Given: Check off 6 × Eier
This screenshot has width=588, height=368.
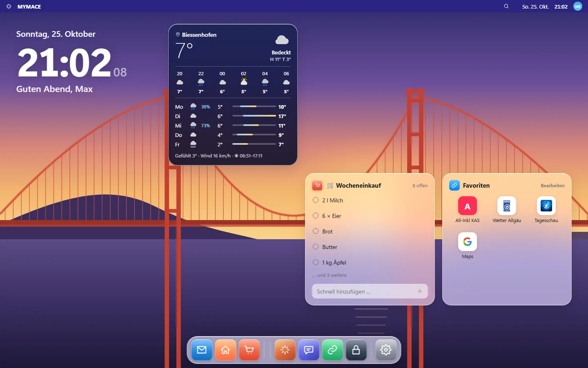Looking at the screenshot, I should tap(316, 215).
